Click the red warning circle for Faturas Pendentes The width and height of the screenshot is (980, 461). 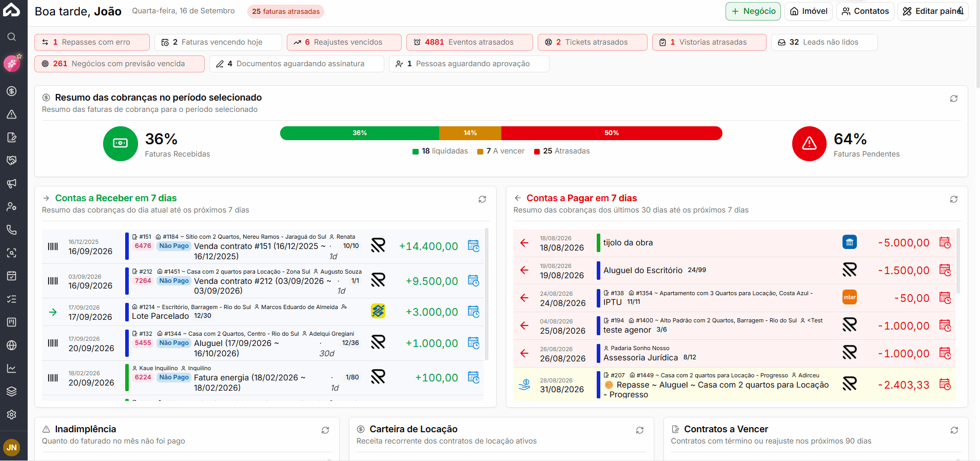pos(809,144)
